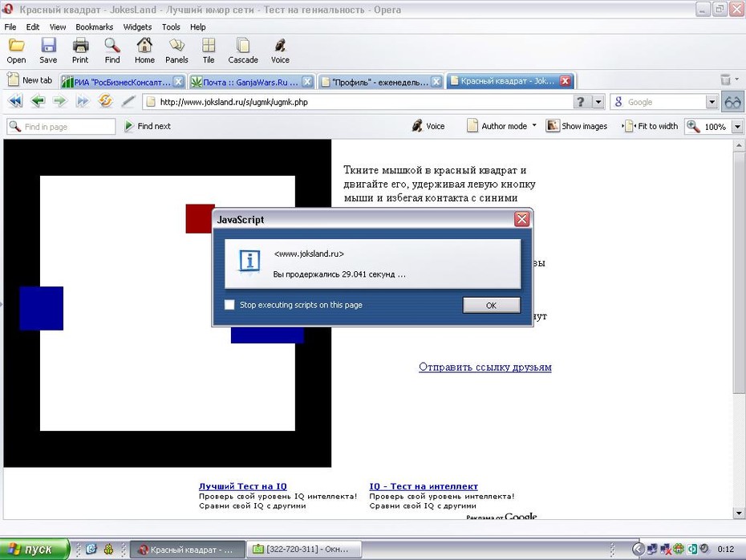Click the Rewind navigation arrow
The width and height of the screenshot is (746, 560).
[15, 101]
